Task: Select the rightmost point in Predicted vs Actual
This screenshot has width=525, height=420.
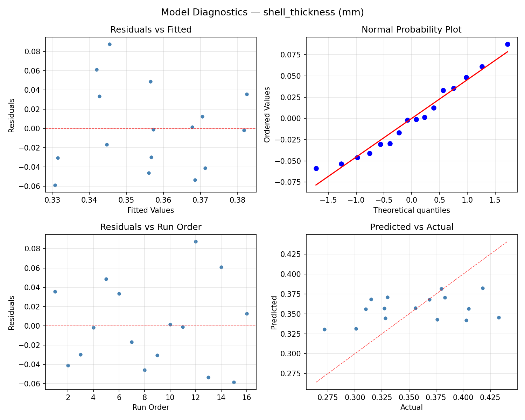Action: tap(499, 318)
